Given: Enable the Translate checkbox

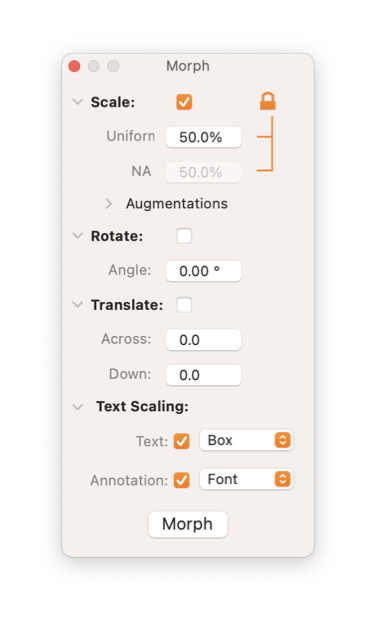Looking at the screenshot, I should 184,305.
